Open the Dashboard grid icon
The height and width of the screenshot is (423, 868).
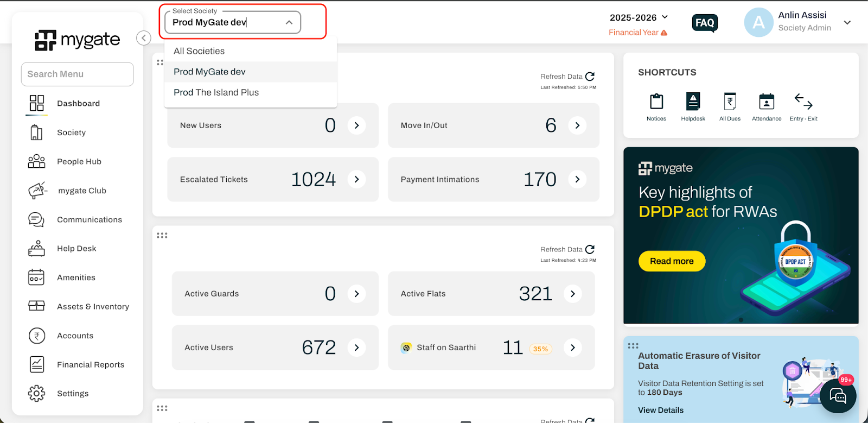[37, 103]
